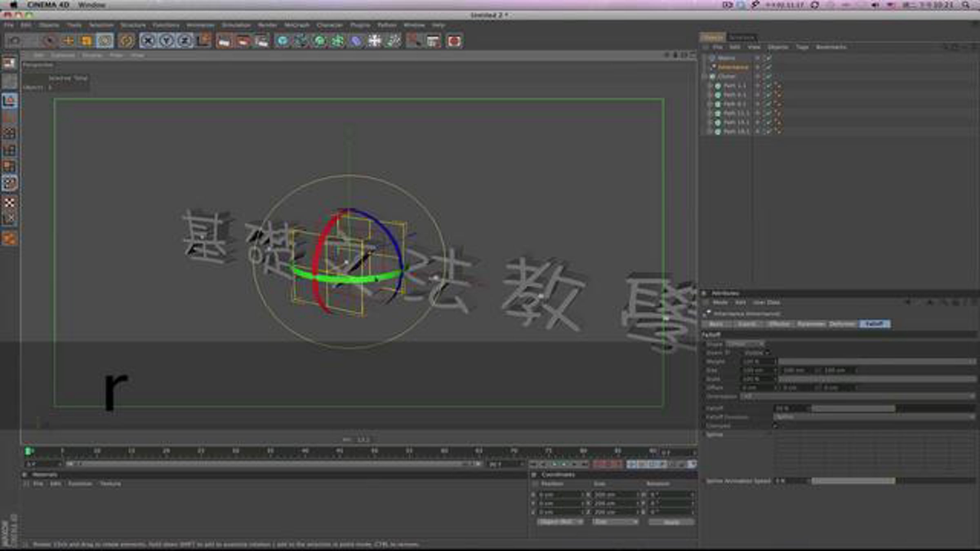The height and width of the screenshot is (551, 980).
Task: Collapse the Cloner object hierarchy
Action: [704, 76]
